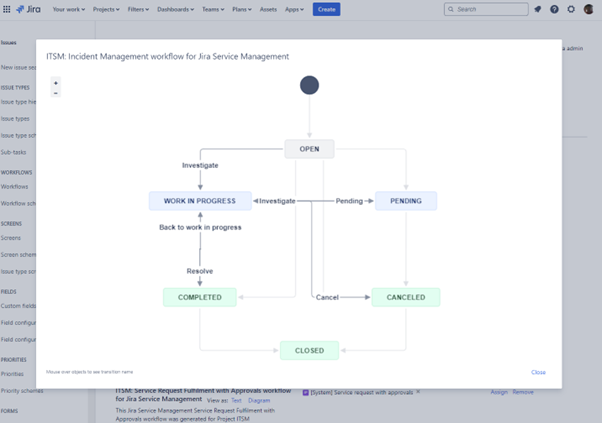Open Sub-tasks in the sidebar
The width and height of the screenshot is (602, 423).
tap(13, 152)
